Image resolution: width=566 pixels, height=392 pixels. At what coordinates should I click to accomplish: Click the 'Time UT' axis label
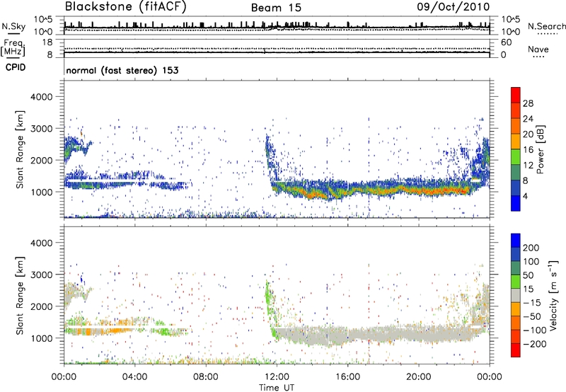click(x=277, y=388)
